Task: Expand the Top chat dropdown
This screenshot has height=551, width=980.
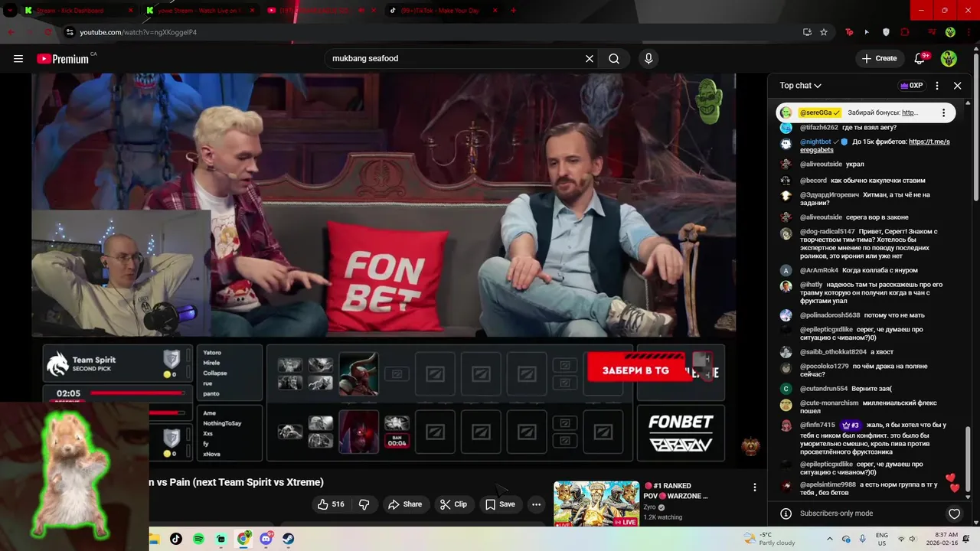Action: click(800, 86)
